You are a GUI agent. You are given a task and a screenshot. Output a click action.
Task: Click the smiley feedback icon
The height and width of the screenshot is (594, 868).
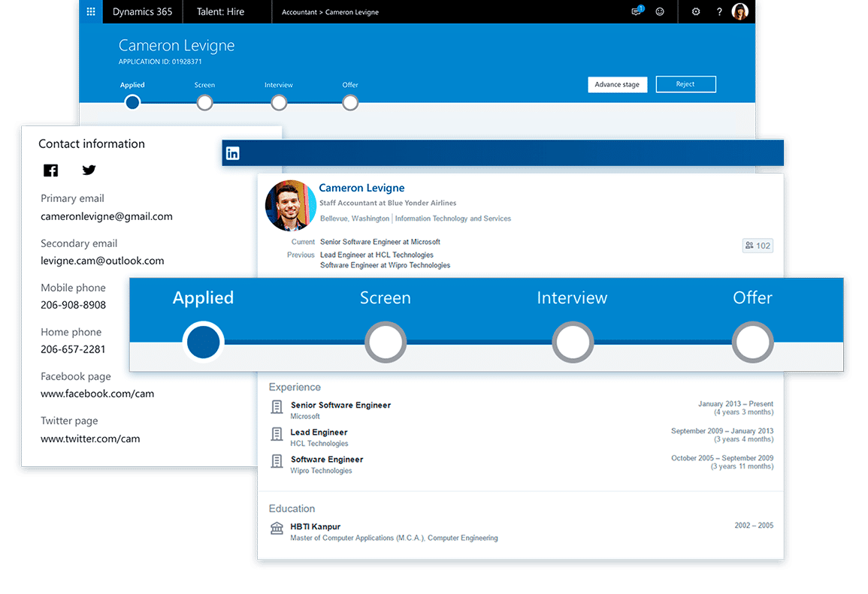click(x=660, y=11)
